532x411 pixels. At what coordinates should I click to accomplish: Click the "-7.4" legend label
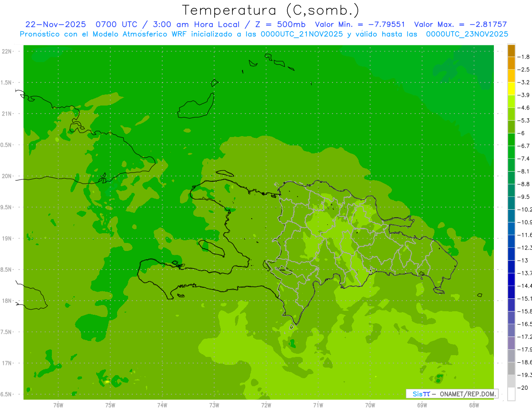(524, 159)
